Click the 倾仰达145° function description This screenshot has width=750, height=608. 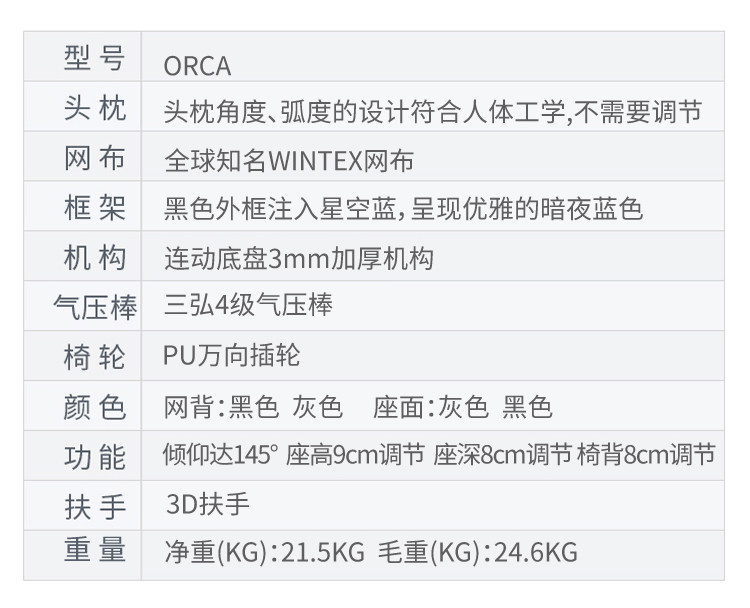tap(219, 455)
